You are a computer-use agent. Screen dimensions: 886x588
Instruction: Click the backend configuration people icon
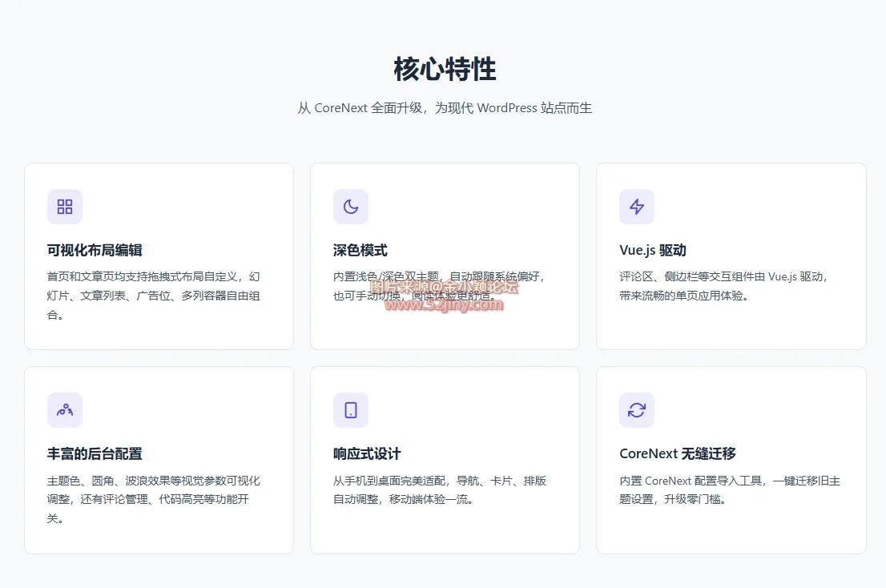65,410
